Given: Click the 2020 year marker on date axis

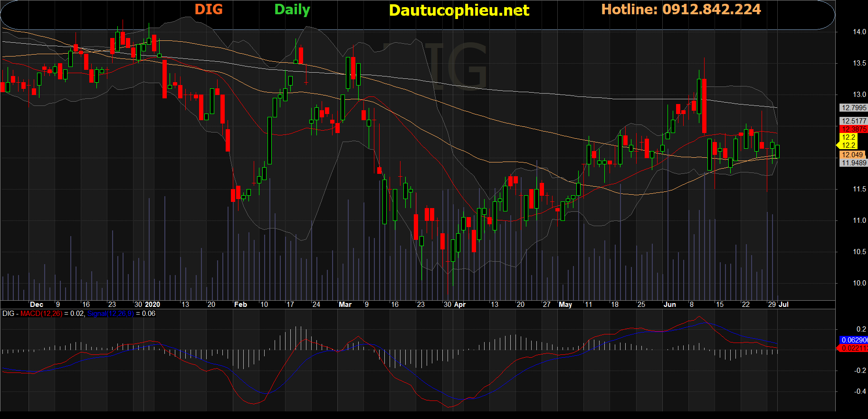Looking at the screenshot, I should point(153,305).
